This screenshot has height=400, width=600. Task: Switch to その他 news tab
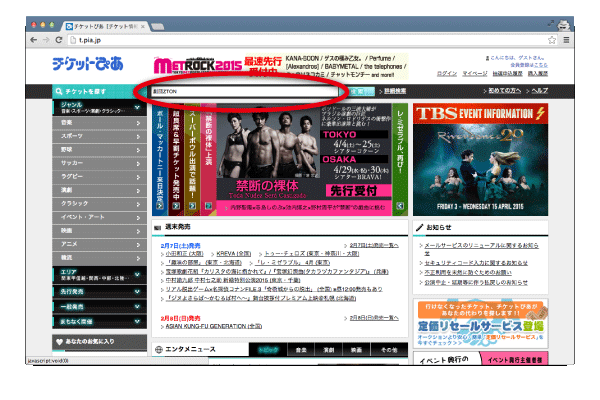coord(389,350)
